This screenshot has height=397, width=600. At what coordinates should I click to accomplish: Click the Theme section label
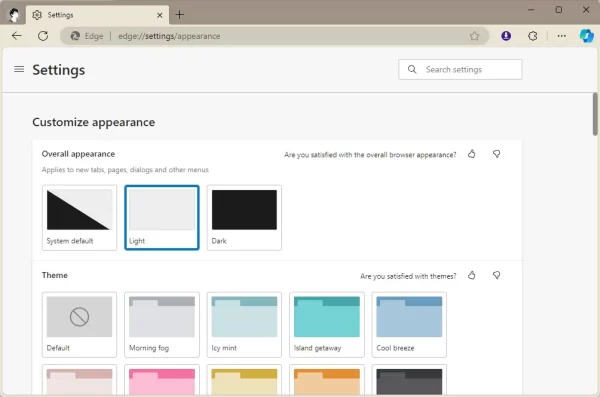pos(55,275)
